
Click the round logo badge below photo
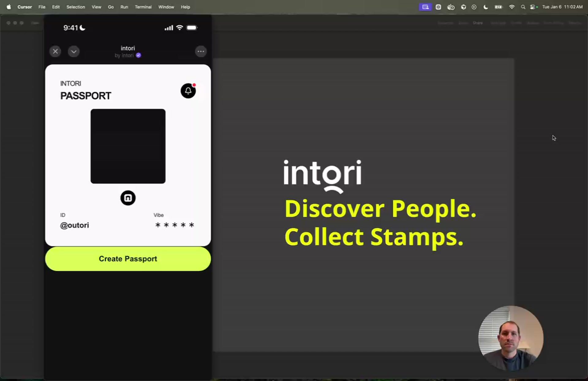(128, 198)
